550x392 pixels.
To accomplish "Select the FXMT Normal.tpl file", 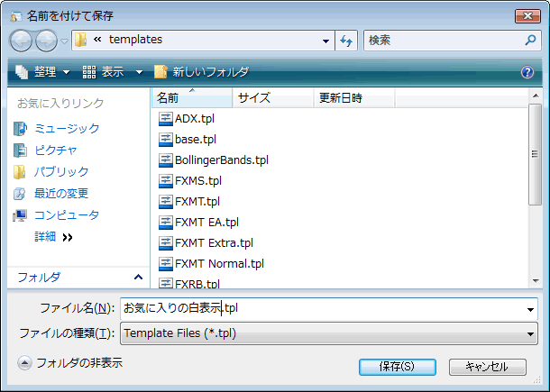I will coord(220,264).
